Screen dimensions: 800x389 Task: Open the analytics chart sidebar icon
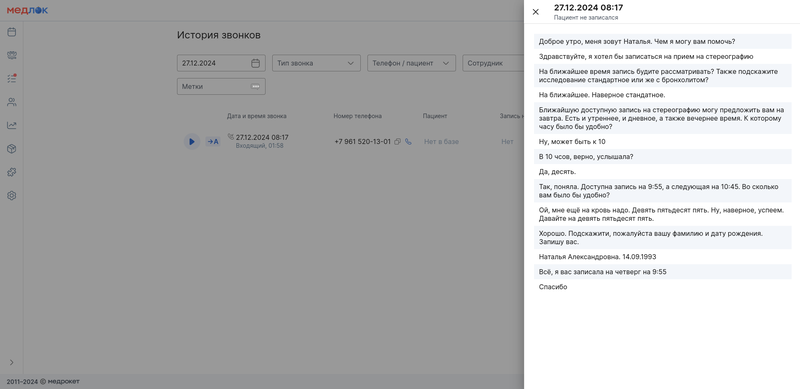[12, 126]
